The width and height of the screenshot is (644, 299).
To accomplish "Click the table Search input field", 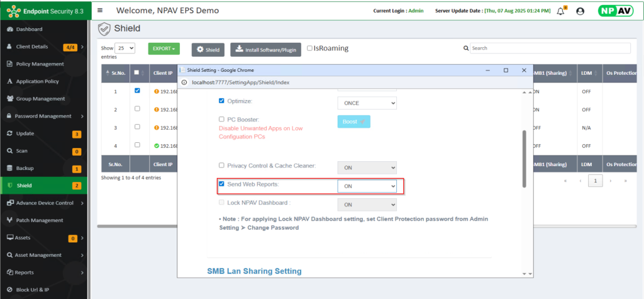I will pyautogui.click(x=550, y=48).
